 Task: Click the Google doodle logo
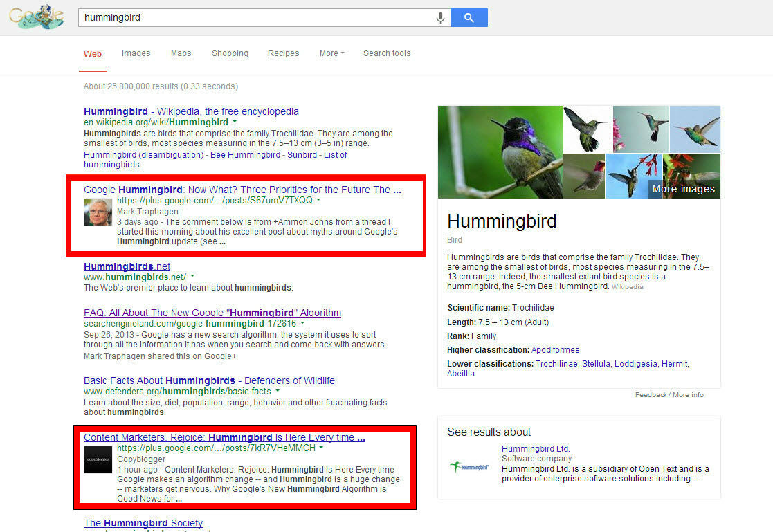[36, 17]
